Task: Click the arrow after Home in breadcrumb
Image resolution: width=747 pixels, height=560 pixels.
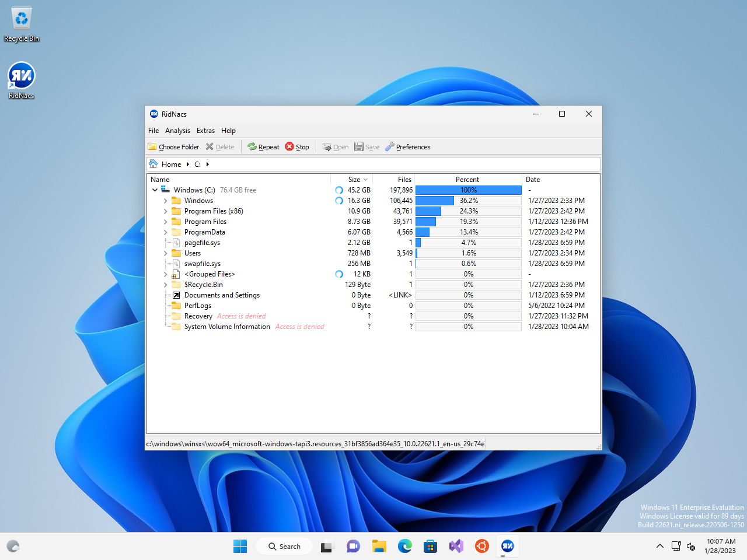Action: tap(187, 164)
